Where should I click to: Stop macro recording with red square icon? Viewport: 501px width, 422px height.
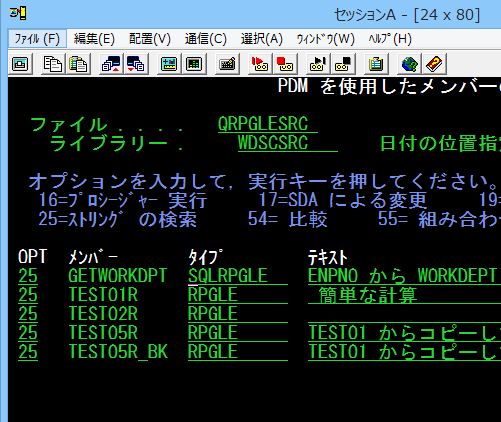[x=285, y=63]
